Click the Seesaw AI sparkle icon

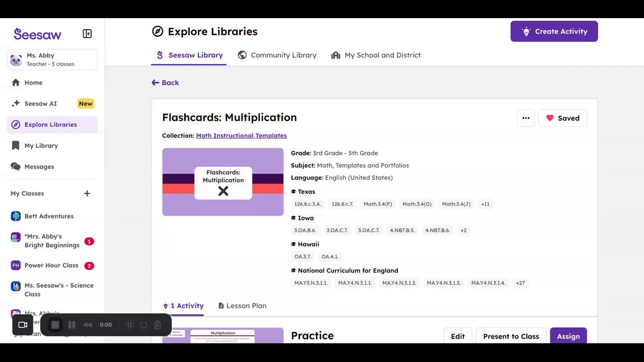point(16,104)
